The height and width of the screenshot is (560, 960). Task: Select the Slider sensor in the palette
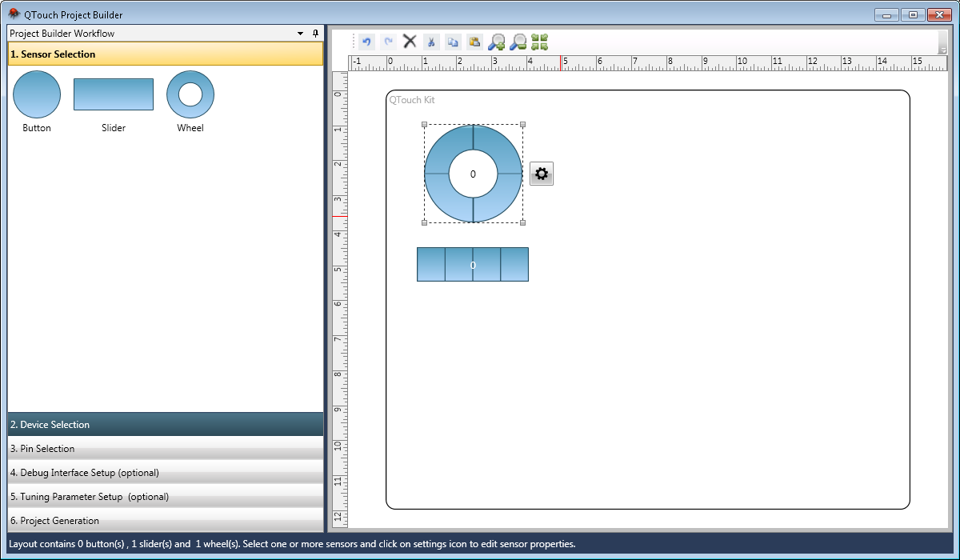click(x=114, y=94)
